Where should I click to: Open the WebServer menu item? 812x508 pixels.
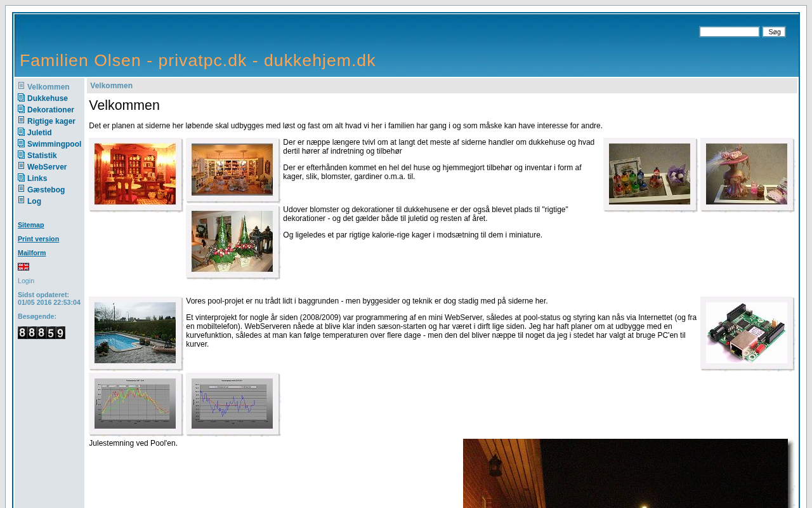[47, 167]
